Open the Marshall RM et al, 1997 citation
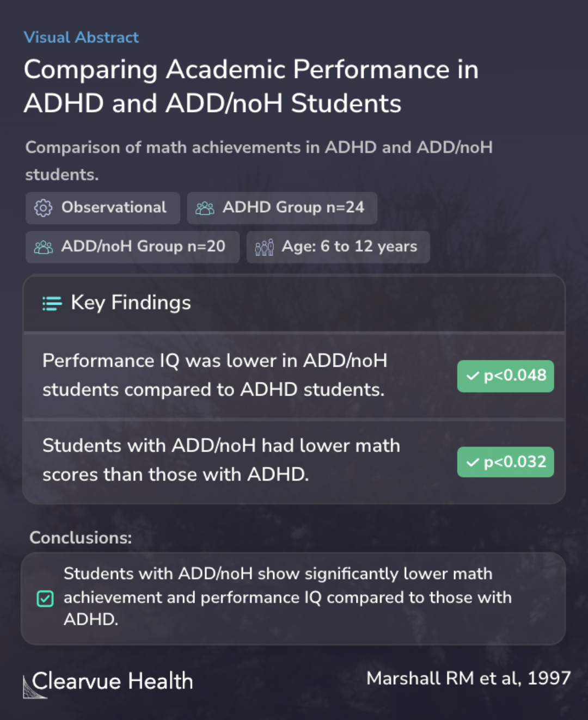Image resolution: width=588 pixels, height=720 pixels. click(x=468, y=678)
